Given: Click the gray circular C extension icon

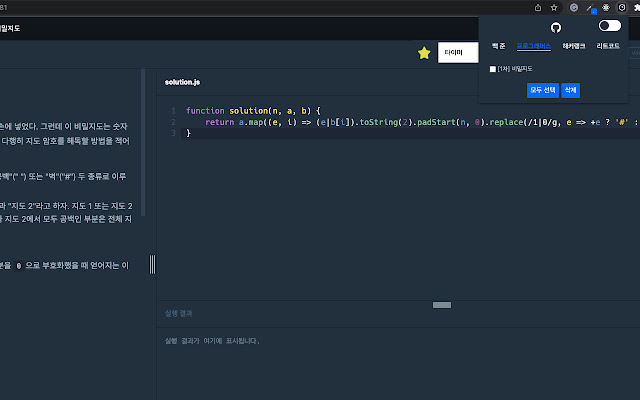Looking at the screenshot, I should pos(573,6).
